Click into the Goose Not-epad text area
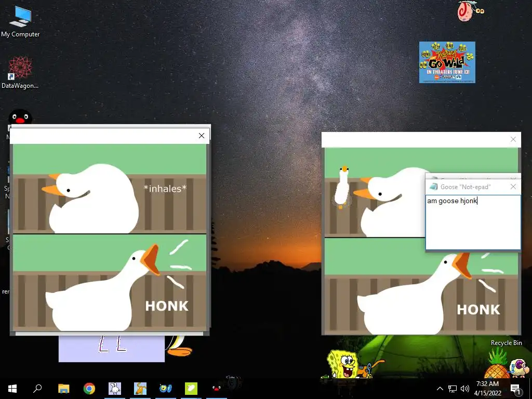Viewport: 532px width, 399px height. tap(473, 222)
